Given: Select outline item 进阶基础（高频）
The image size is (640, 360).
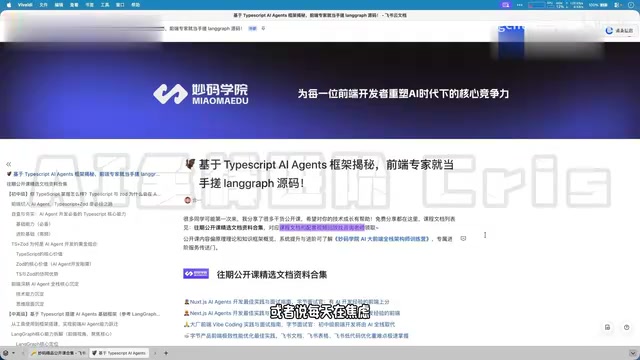Looking at the screenshot, I should 33,234.
